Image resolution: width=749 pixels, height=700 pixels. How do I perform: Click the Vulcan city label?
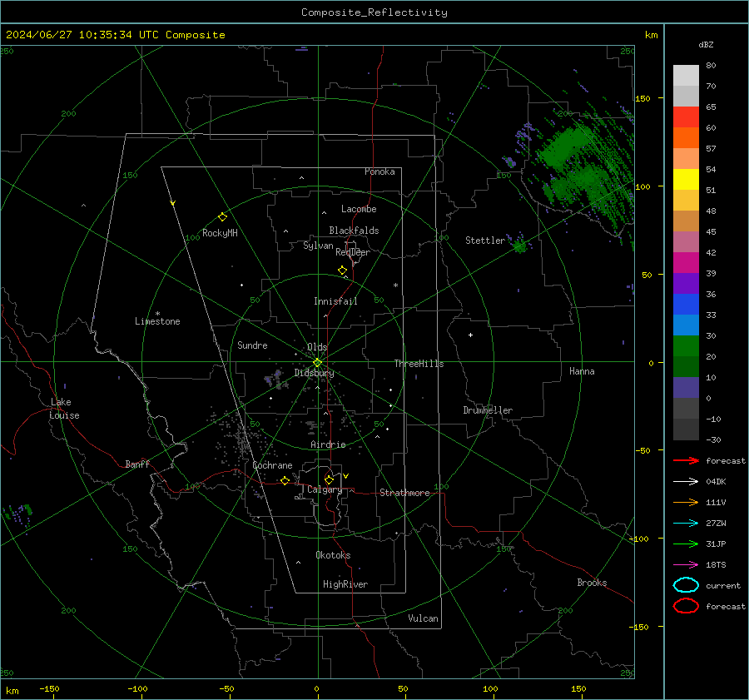[423, 618]
